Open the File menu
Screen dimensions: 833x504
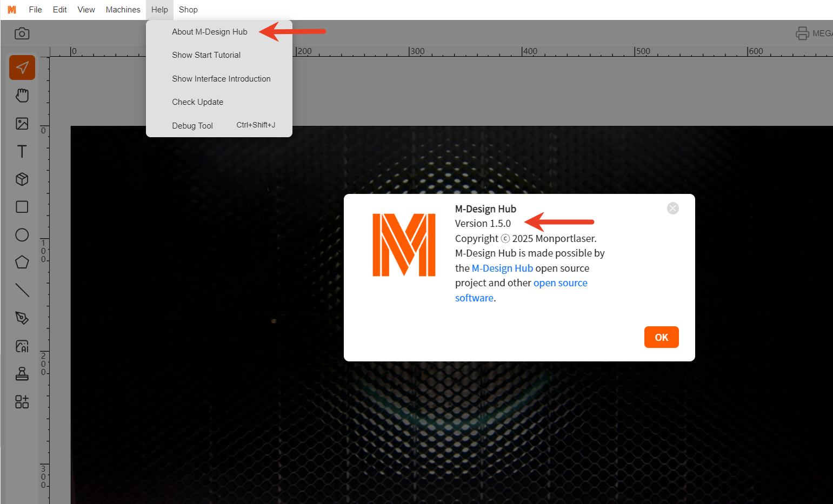pos(35,10)
